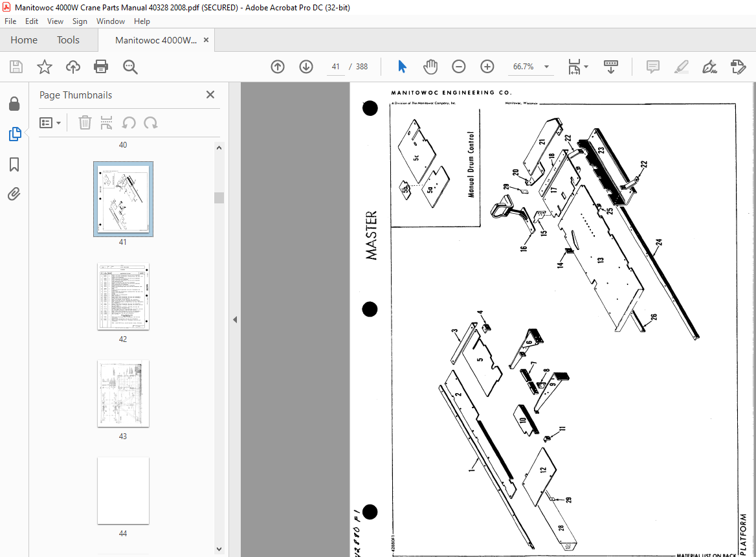Select page 42 thumbnail
Viewport: 756px width, 557px height.
pos(123,297)
